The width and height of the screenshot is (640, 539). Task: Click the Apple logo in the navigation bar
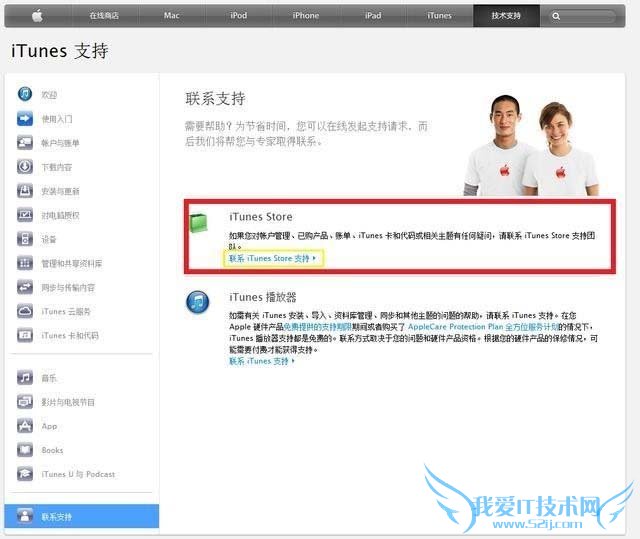[x=38, y=16]
